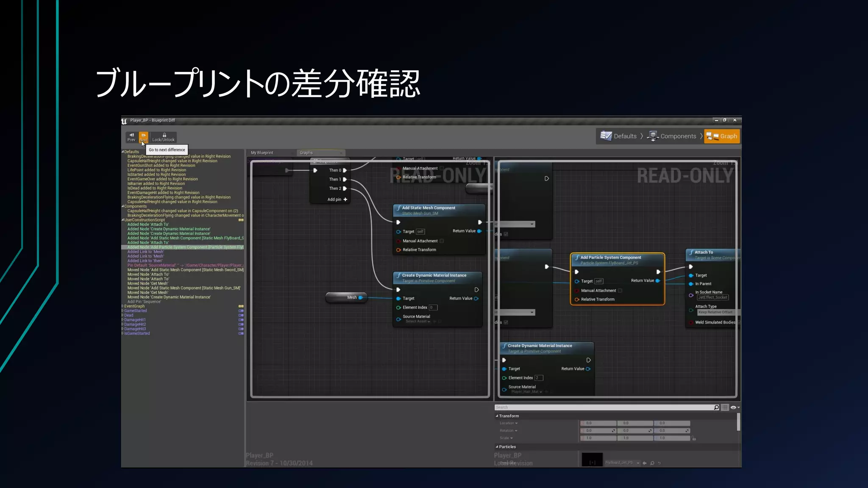Switch to the My Blueprint tab
This screenshot has width=868, height=488.
coord(262,152)
